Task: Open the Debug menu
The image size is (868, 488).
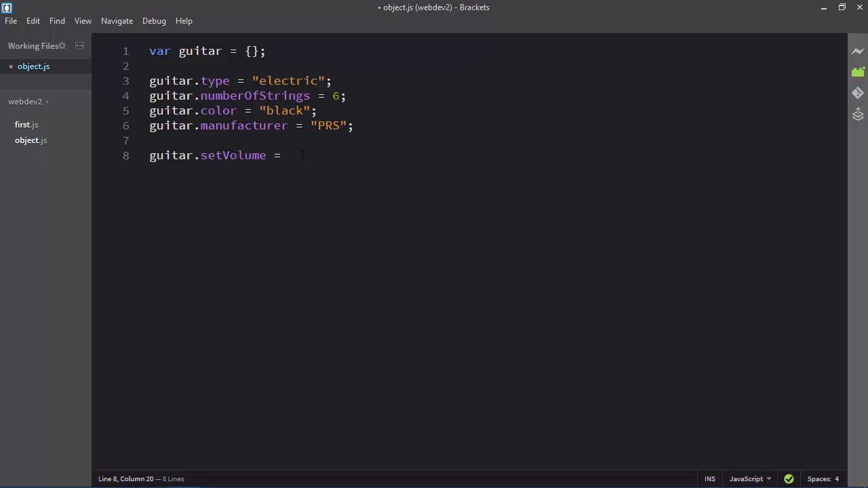Action: click(154, 21)
